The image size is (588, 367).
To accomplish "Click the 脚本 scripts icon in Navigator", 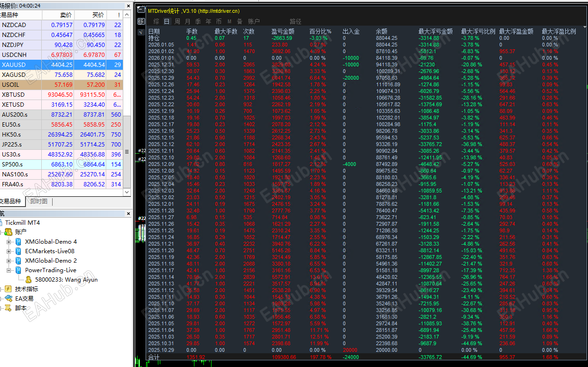I will 8,308.
